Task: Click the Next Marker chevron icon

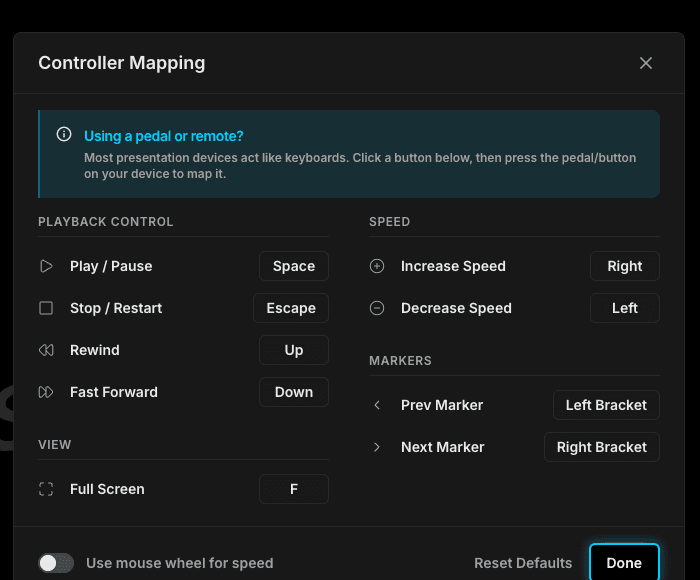Action: [377, 447]
